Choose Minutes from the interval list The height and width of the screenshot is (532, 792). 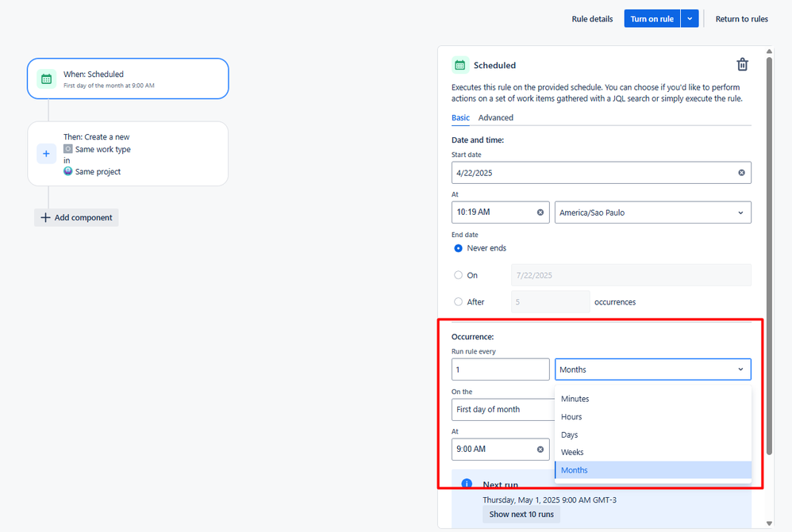point(652,399)
